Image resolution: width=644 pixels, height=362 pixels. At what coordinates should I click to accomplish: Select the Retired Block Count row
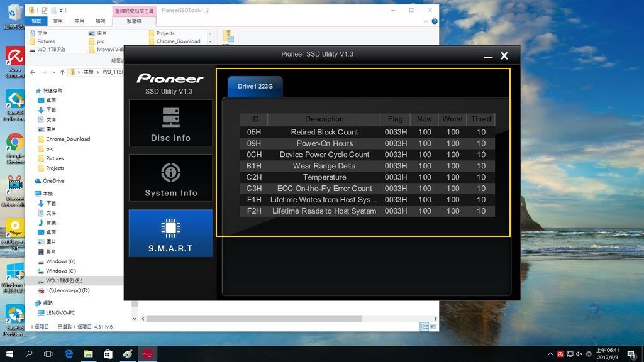[367, 132]
